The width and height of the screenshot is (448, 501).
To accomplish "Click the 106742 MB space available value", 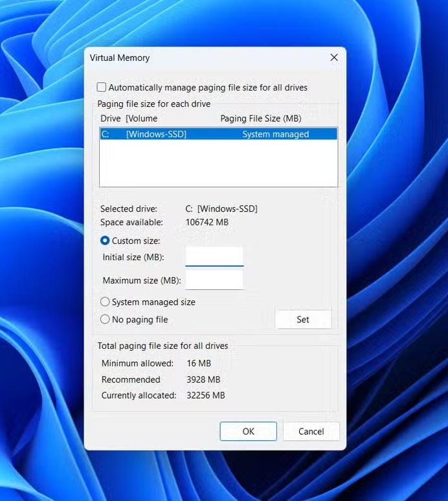I will 207,222.
